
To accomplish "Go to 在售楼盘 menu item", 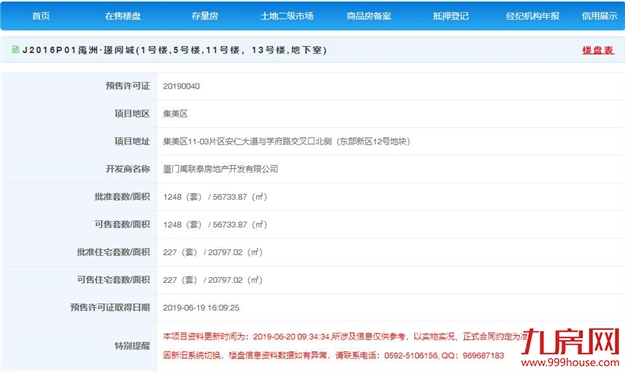I will pyautogui.click(x=123, y=16).
